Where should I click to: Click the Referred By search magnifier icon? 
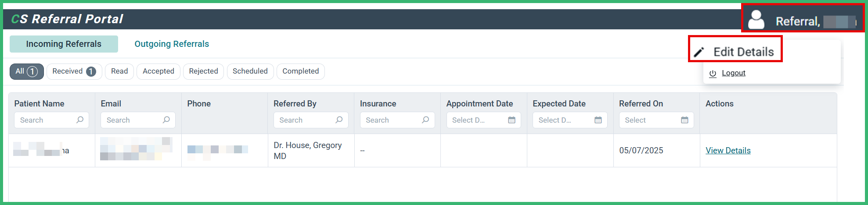pos(339,120)
